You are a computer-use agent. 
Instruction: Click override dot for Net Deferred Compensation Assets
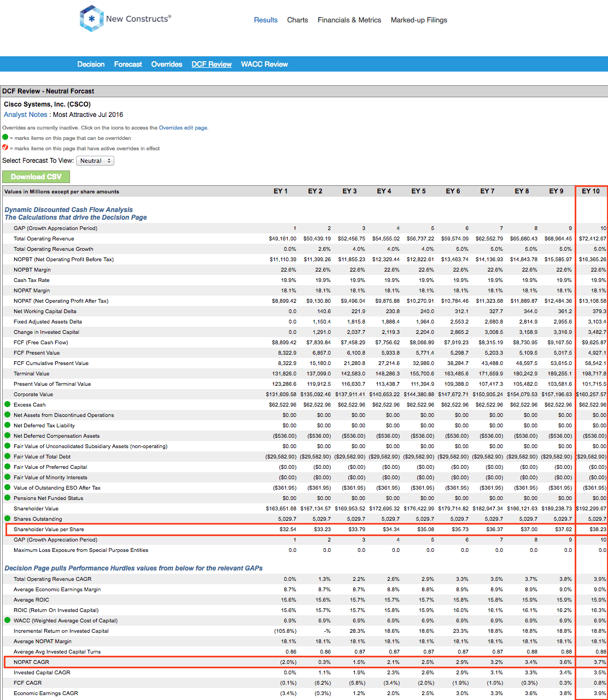(x=7, y=436)
